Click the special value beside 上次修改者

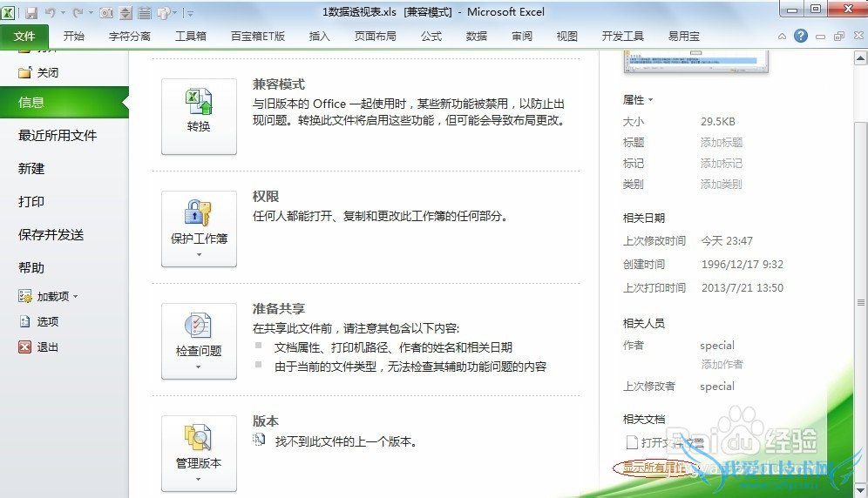click(717, 387)
